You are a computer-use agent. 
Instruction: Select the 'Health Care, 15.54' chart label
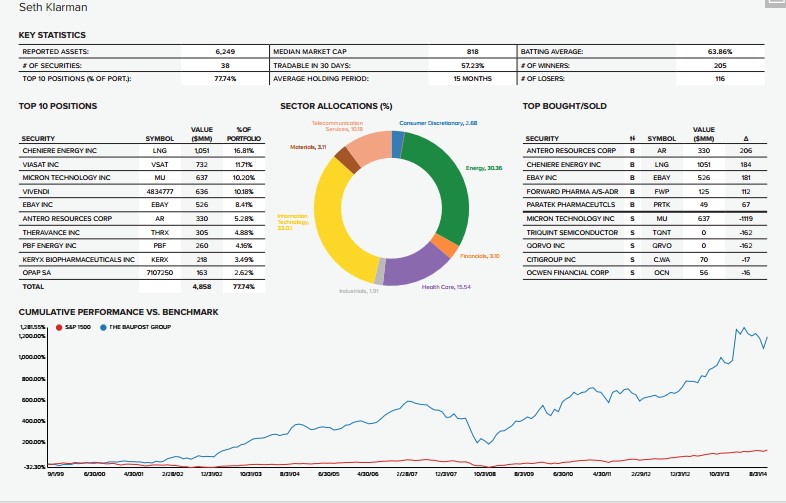pyautogui.click(x=446, y=287)
